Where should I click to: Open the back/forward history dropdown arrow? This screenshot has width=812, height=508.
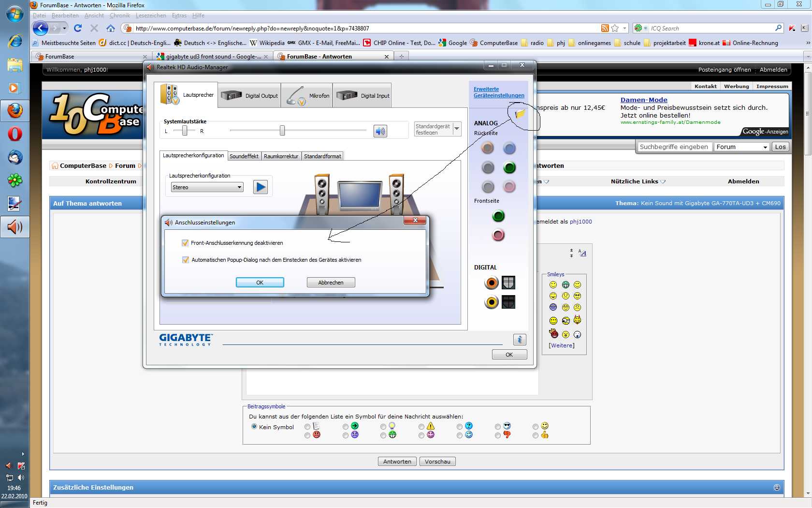[x=64, y=28]
